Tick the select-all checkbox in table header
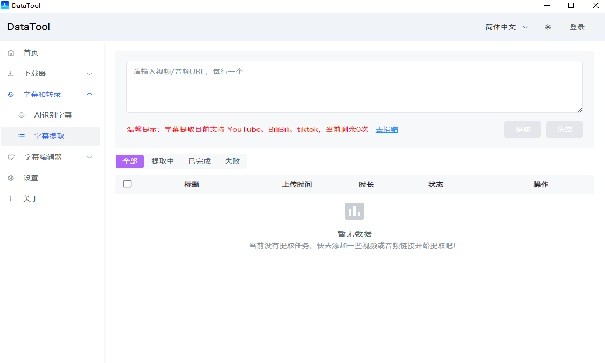 point(127,184)
